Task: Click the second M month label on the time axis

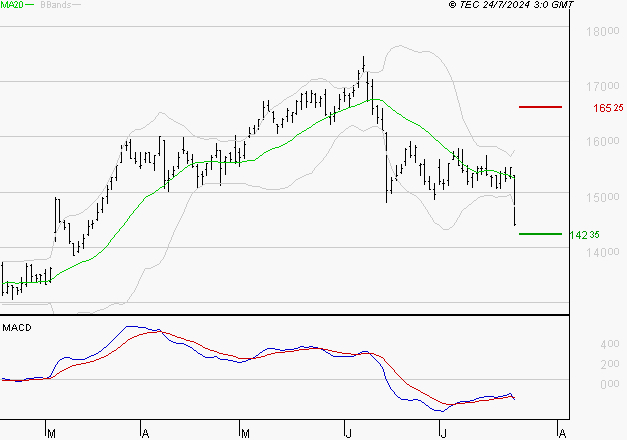Action: (x=245, y=434)
